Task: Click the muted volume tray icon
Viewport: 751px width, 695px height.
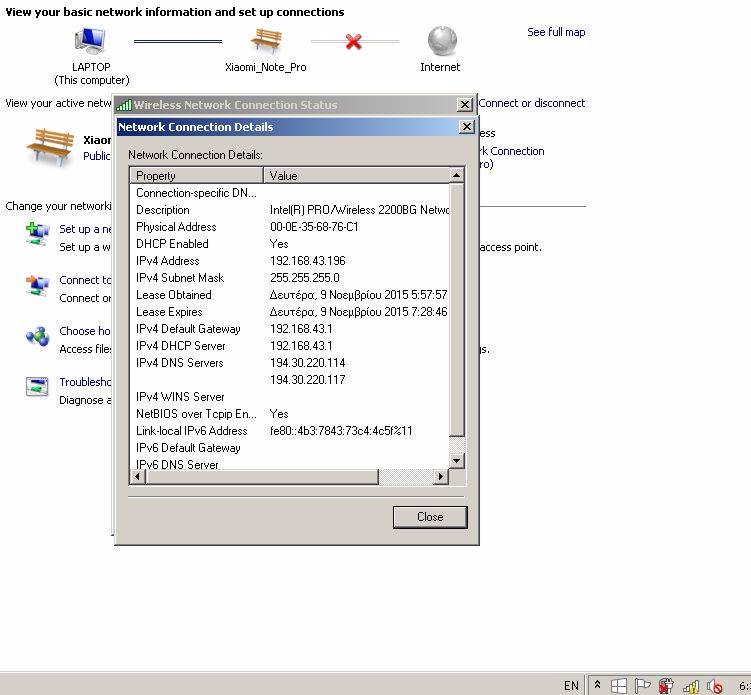Action: [715, 686]
